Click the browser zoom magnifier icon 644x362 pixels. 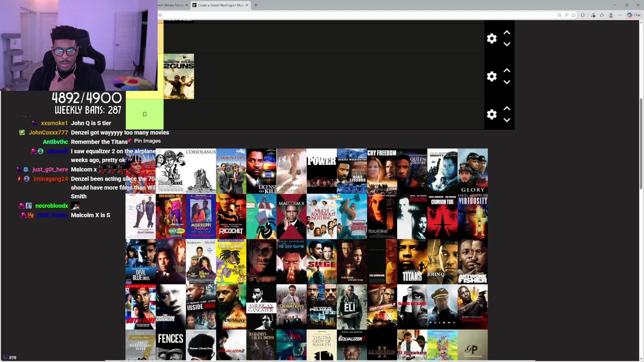pos(559,15)
